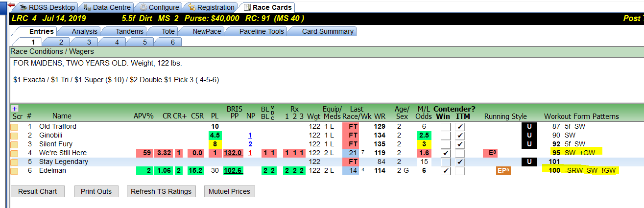Screen dimensions: 644x208
Task: Click the black U badge in Silent Fury row
Action: [529, 144]
